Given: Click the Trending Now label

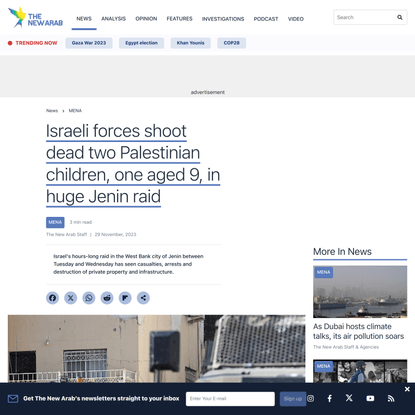Looking at the screenshot, I should tap(33, 43).
